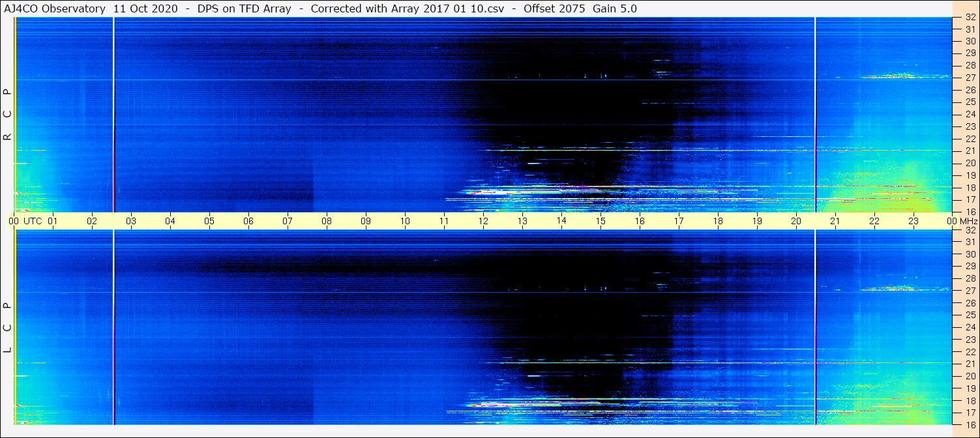Click the '17' MHz label in LCP panel
This screenshot has width=980, height=438.
[x=970, y=413]
